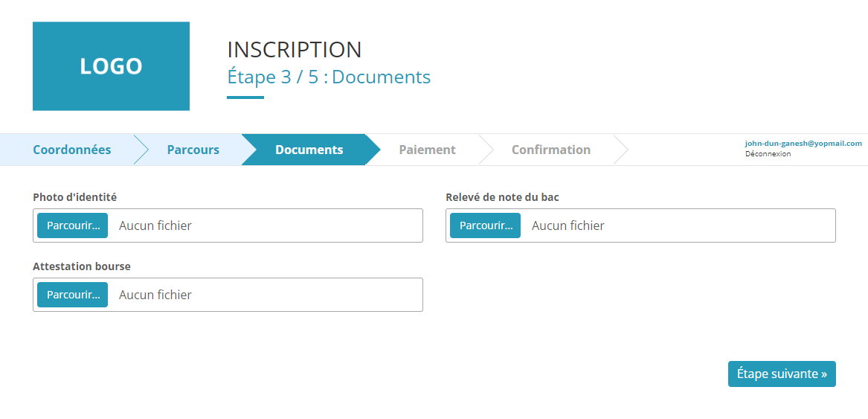The image size is (868, 419).
Task: Select the Confirmation step tab
Action: [551, 150]
